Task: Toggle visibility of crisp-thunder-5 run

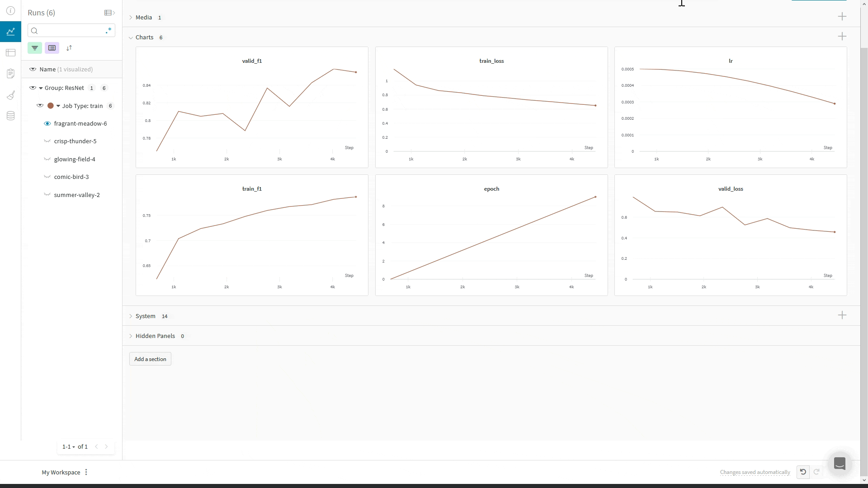Action: click(x=47, y=141)
